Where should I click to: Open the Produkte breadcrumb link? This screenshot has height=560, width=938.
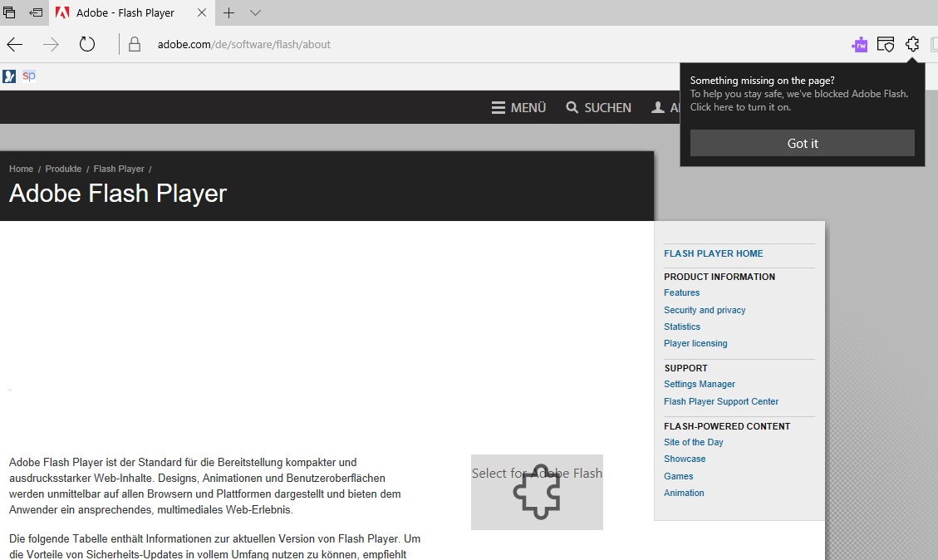pos(63,169)
